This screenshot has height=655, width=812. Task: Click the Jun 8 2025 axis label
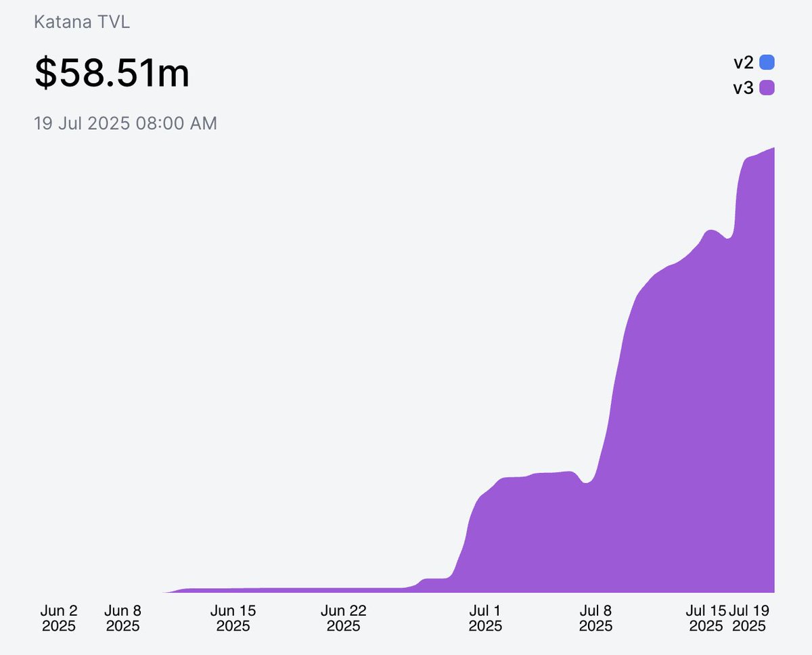coord(123,618)
